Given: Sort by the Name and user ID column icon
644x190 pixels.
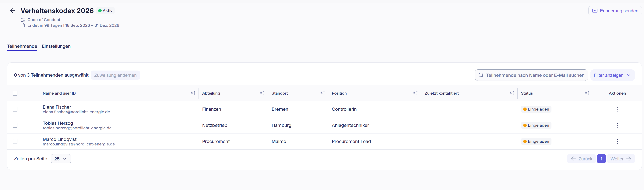Looking at the screenshot, I should 193,93.
